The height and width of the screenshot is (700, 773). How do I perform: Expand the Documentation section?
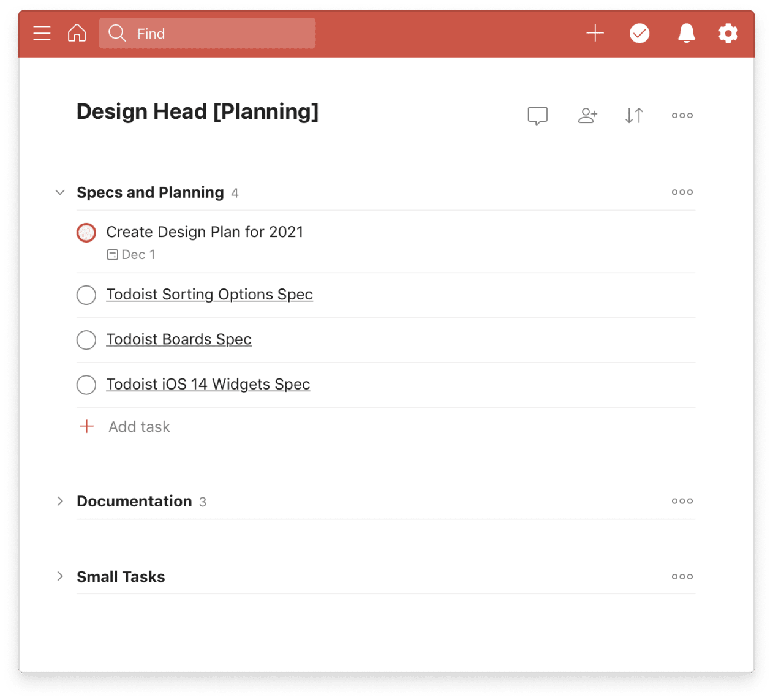click(59, 501)
